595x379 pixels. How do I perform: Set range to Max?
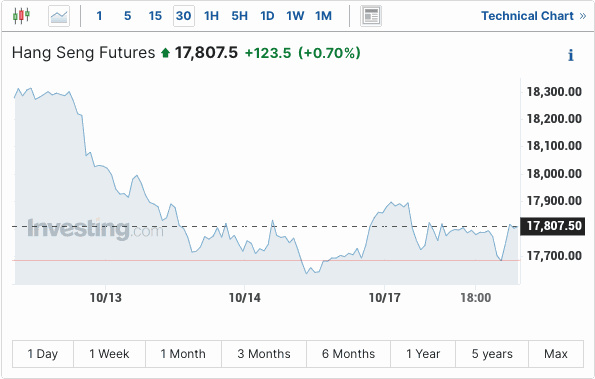coord(556,354)
